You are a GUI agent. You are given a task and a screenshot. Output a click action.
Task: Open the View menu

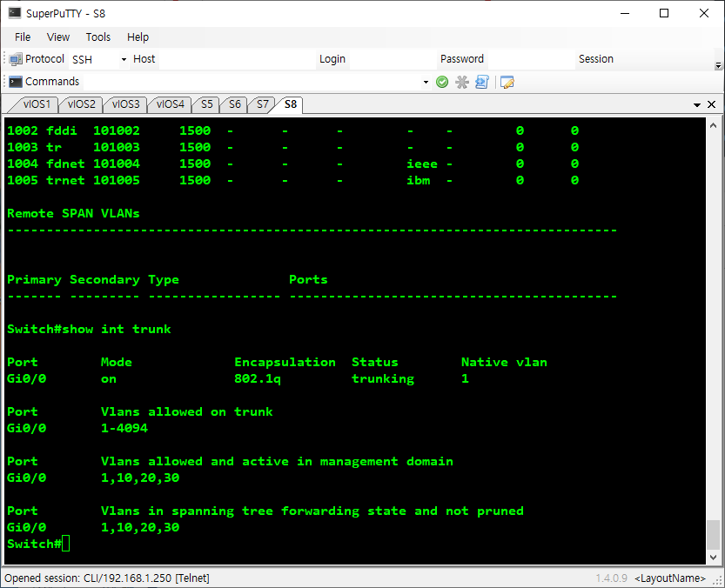point(58,37)
